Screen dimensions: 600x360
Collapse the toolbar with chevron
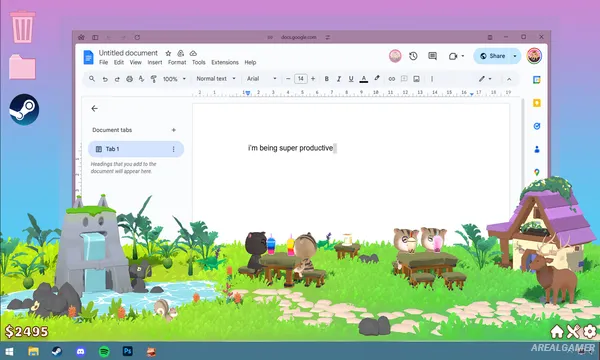click(509, 79)
